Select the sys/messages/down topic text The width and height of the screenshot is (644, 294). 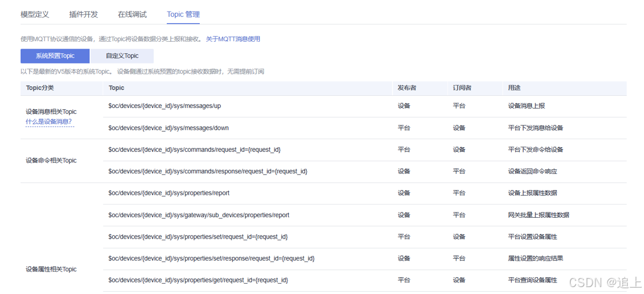(169, 128)
